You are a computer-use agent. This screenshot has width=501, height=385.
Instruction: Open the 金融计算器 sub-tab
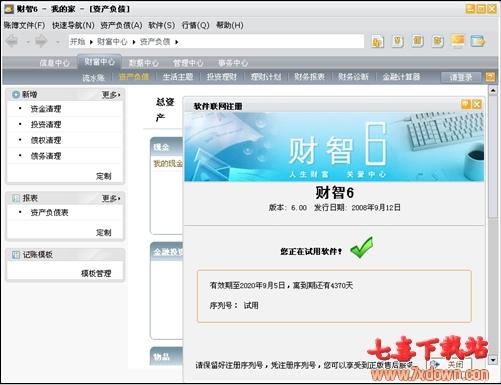(401, 77)
